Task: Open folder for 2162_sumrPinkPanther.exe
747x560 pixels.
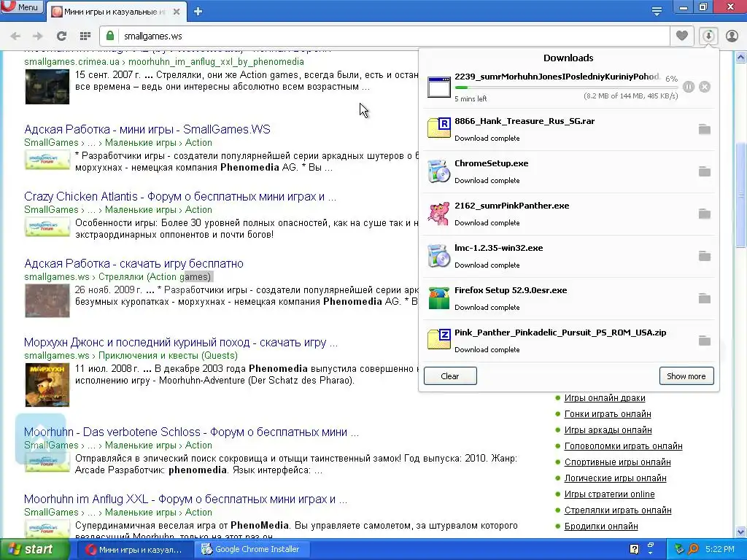Action: [705, 214]
